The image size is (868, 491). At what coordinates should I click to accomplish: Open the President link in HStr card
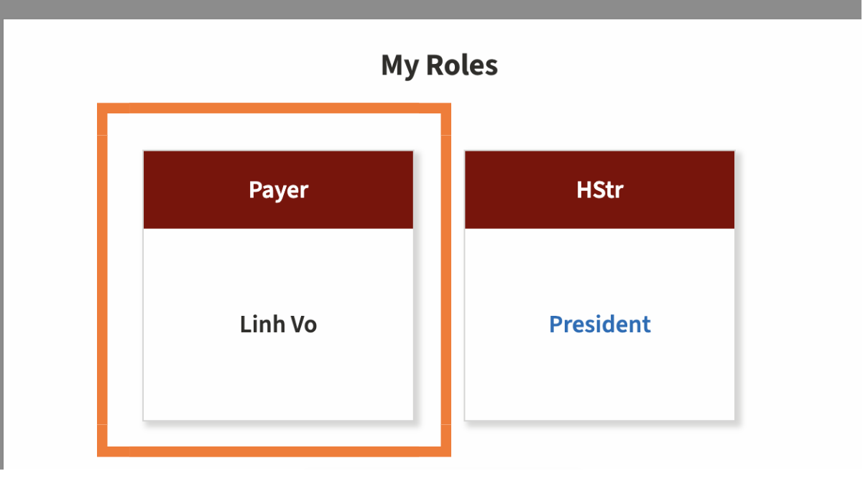[x=599, y=324]
